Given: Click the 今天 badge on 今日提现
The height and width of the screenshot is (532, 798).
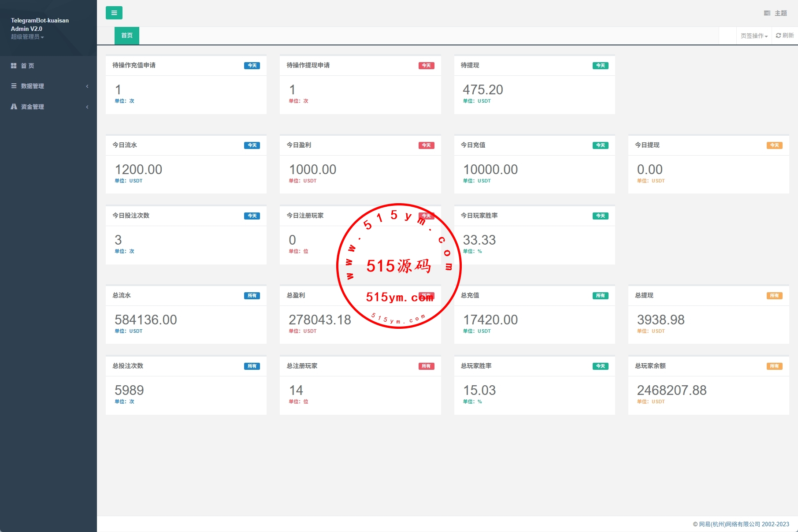Looking at the screenshot, I should [774, 145].
